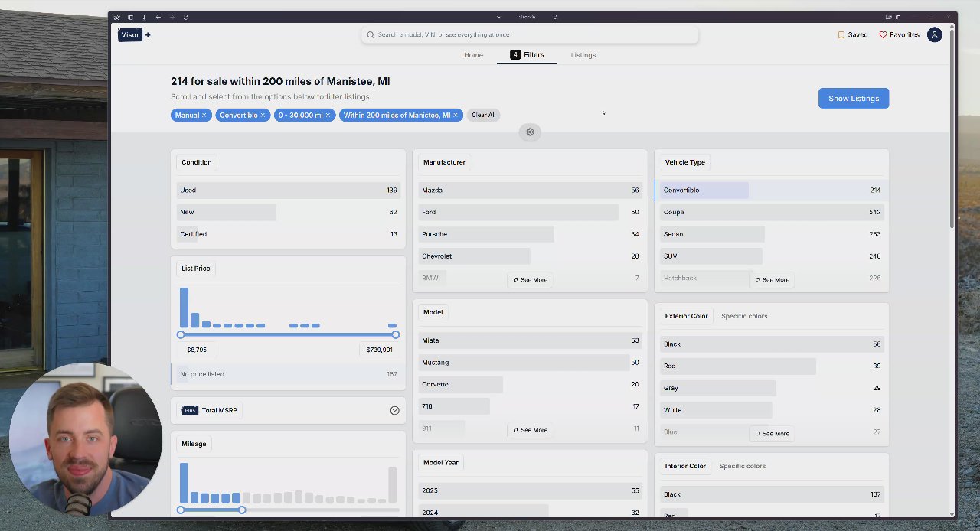Open the browser downloads arrow icon
The width and height of the screenshot is (980, 531).
[144, 17]
